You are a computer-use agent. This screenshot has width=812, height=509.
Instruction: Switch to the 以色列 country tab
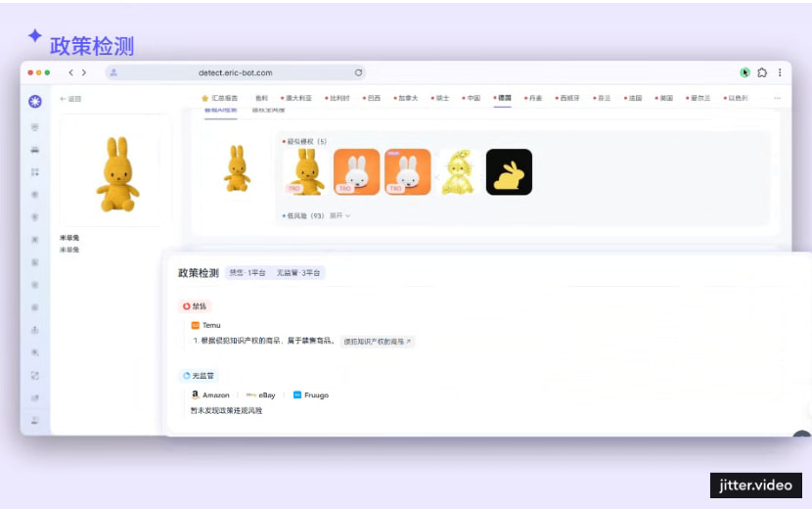[x=736, y=98]
